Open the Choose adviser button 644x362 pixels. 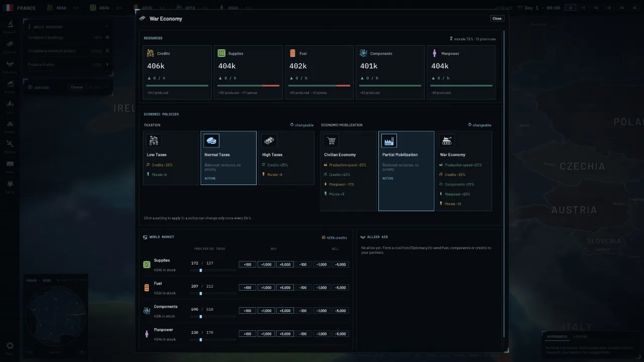[x=77, y=87]
